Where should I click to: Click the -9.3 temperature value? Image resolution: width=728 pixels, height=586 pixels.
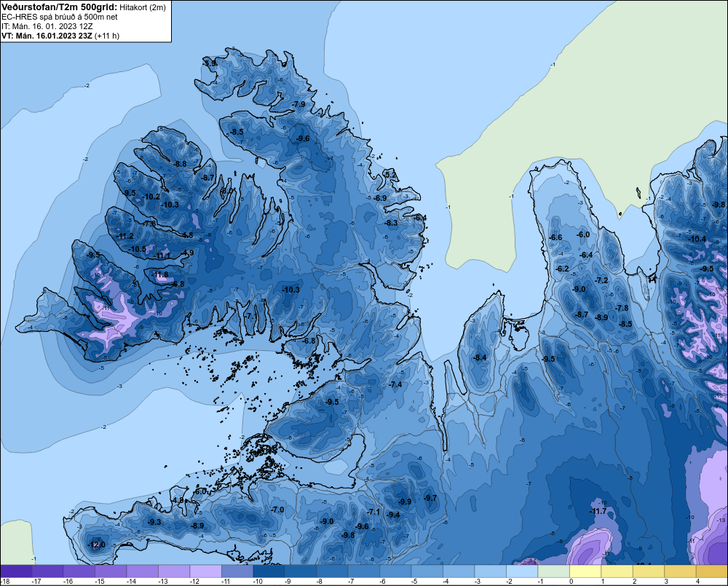tap(154, 522)
